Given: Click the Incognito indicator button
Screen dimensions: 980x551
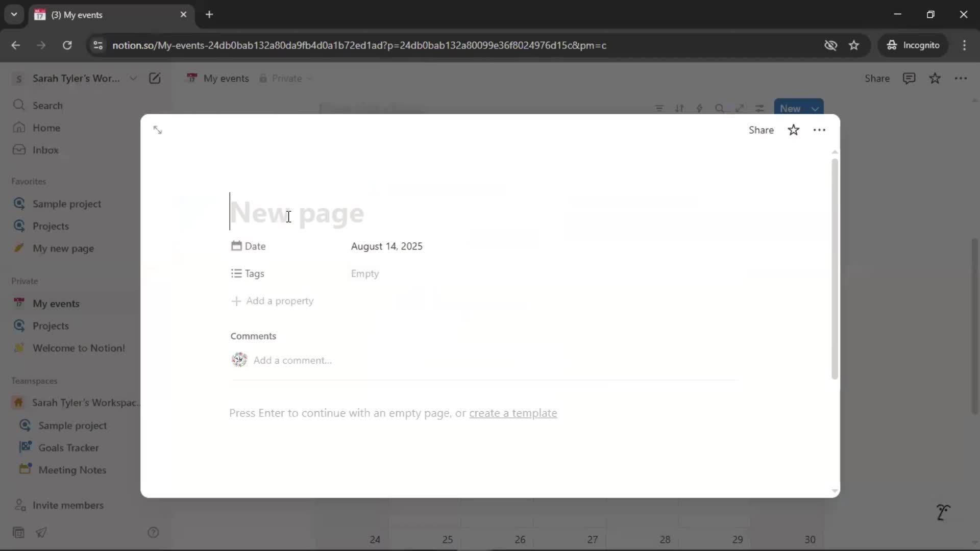Looking at the screenshot, I should click(x=913, y=45).
